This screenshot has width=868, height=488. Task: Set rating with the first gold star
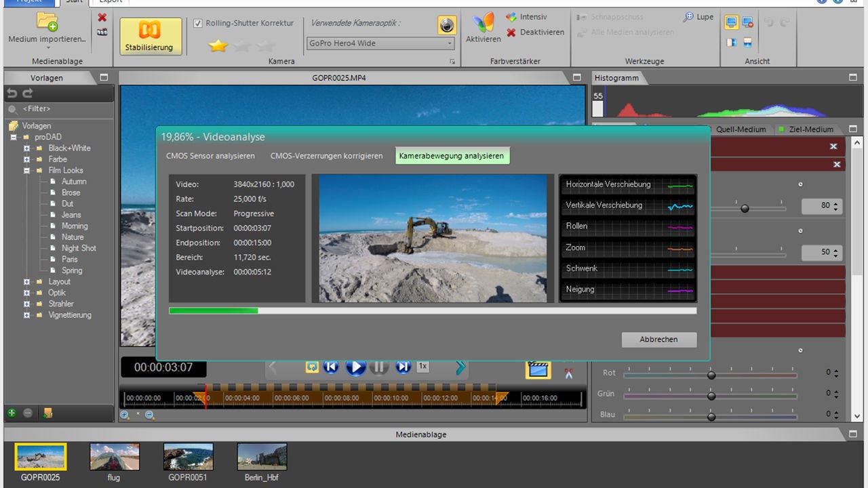pos(218,45)
